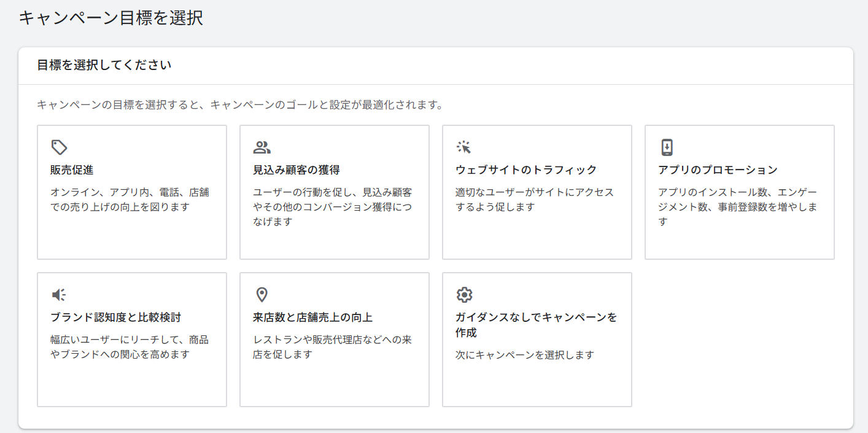Image resolution: width=868 pixels, height=433 pixels.
Task: Click description レストランや販売代理店などへの来店を促します
Action: tap(332, 347)
